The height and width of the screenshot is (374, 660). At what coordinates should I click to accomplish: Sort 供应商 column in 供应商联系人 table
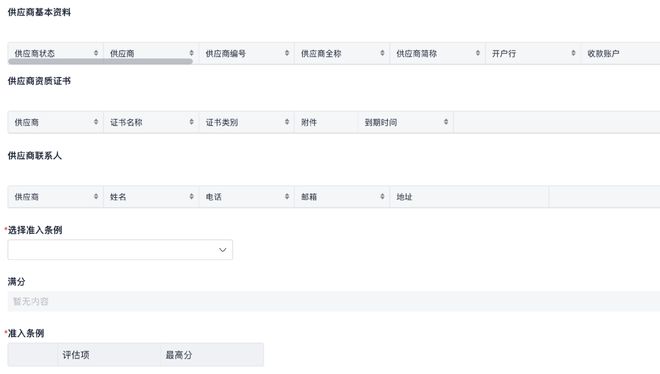pos(96,196)
